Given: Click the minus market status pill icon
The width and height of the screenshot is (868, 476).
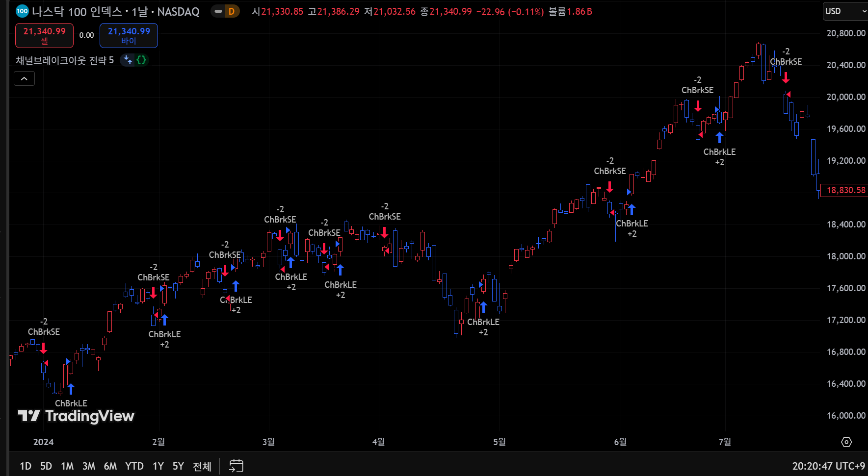Looking at the screenshot, I should (x=218, y=11).
